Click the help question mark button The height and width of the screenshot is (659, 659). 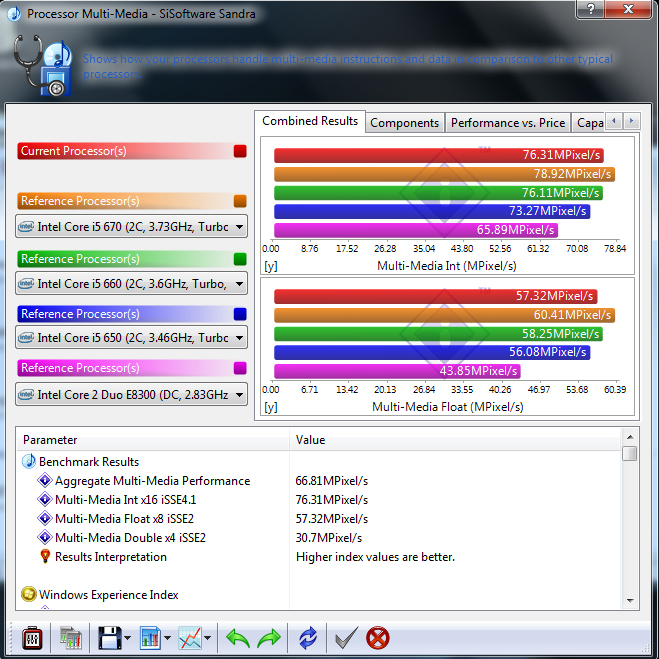click(590, 9)
